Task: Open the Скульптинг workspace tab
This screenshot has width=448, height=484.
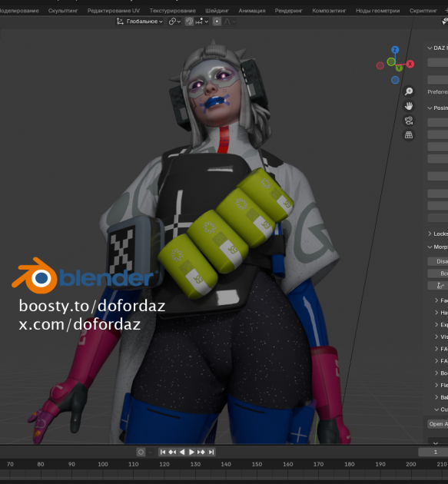Action: [63, 11]
